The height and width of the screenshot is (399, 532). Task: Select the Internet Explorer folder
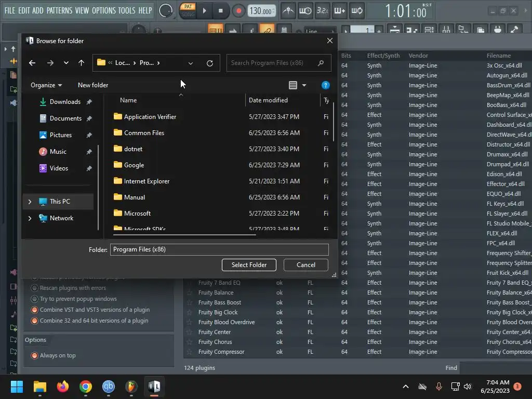point(147,181)
